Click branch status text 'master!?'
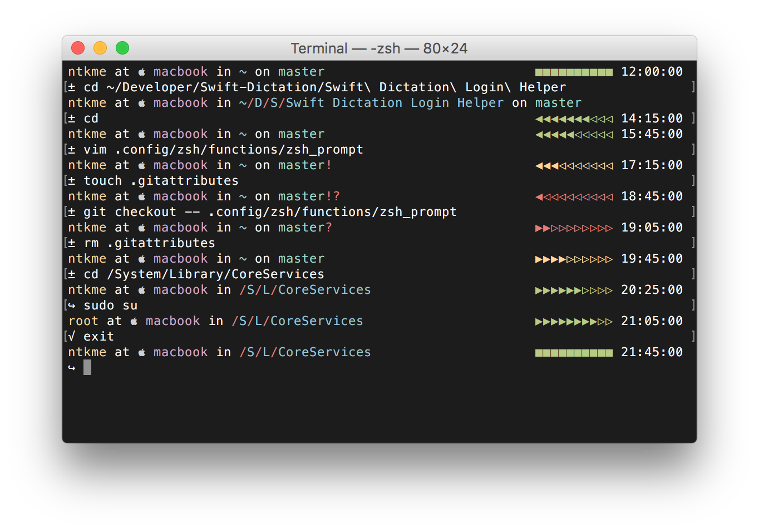 click(309, 196)
